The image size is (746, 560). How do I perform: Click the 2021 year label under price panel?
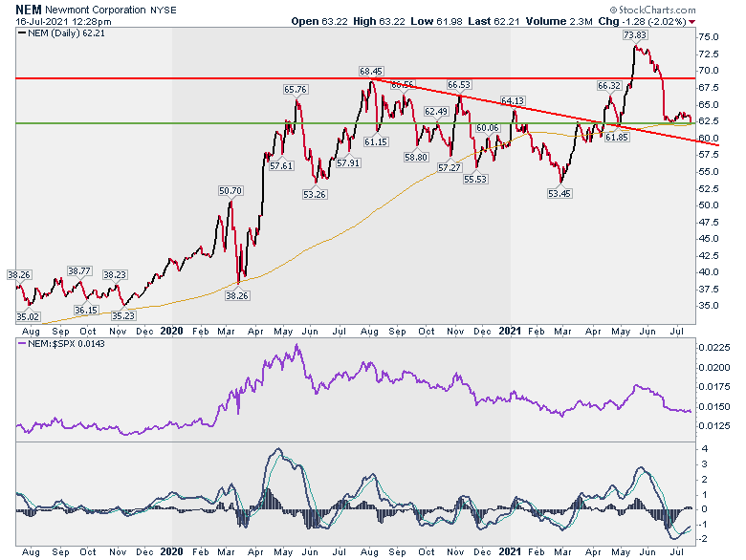tap(510, 331)
